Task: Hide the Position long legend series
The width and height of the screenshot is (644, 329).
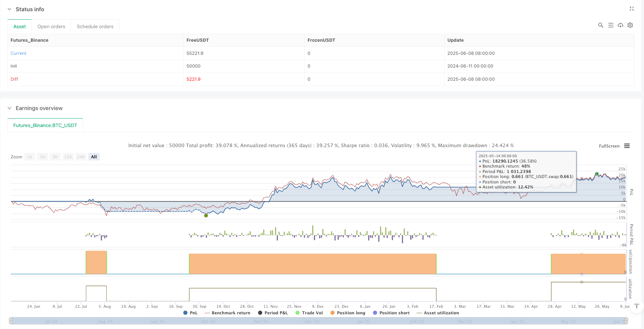Action: pyautogui.click(x=347, y=313)
